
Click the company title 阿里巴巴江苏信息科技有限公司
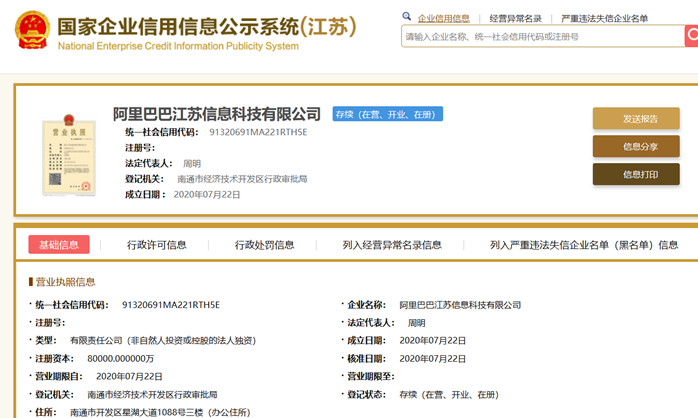click(217, 114)
